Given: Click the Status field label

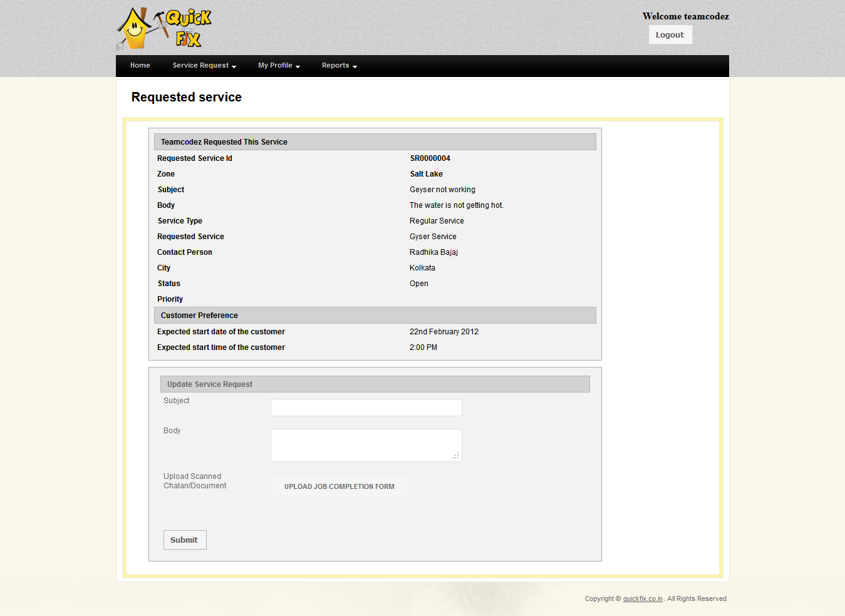Looking at the screenshot, I should click(169, 284).
